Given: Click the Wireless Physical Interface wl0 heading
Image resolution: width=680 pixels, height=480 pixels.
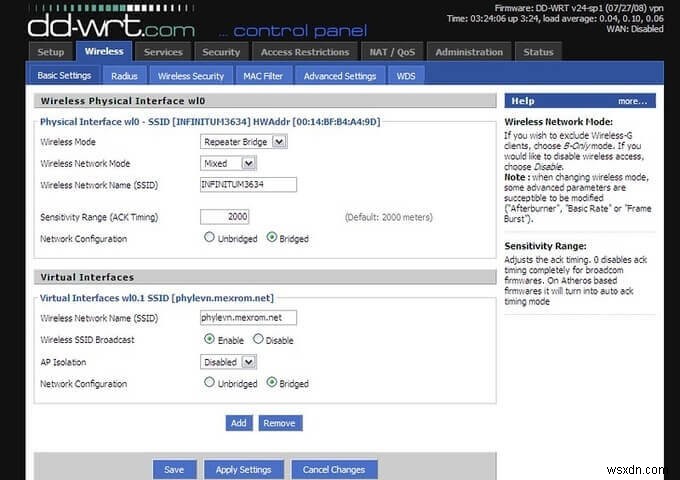Looking at the screenshot, I should pyautogui.click(x=123, y=101).
